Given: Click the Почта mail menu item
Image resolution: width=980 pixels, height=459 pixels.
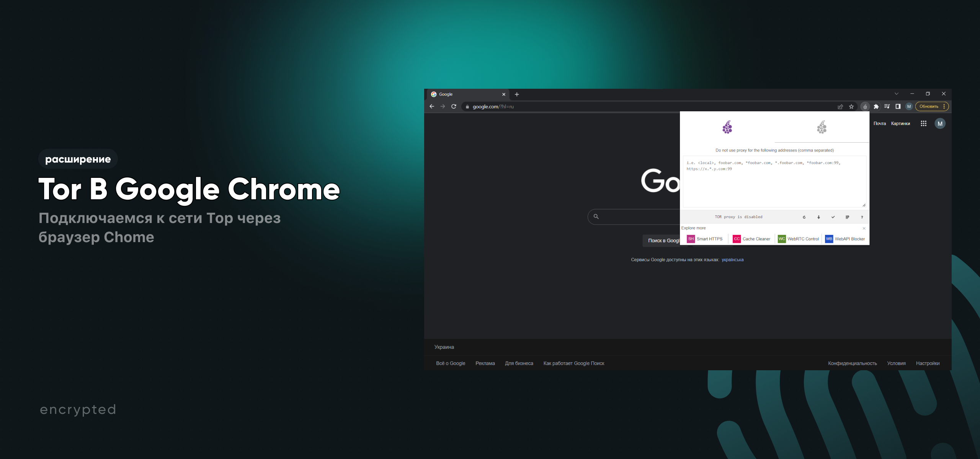Looking at the screenshot, I should 880,123.
